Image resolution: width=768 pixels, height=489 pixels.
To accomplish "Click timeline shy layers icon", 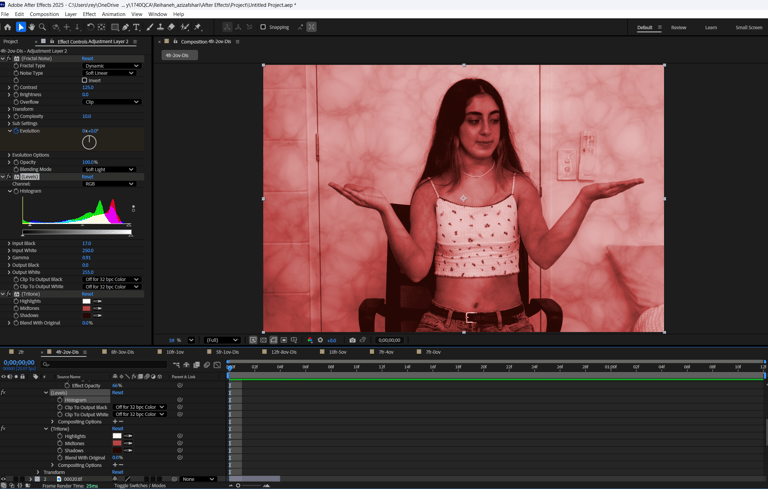I will click(187, 365).
